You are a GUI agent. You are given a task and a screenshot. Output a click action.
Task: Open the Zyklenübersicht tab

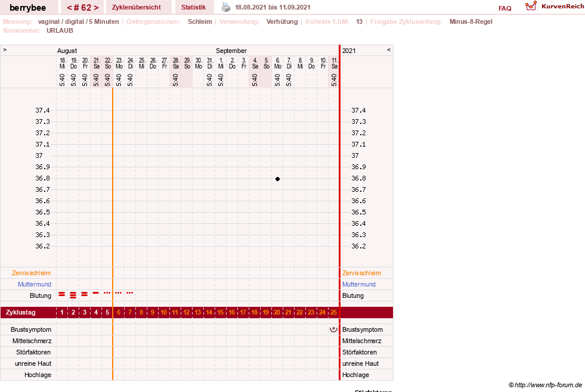point(136,7)
